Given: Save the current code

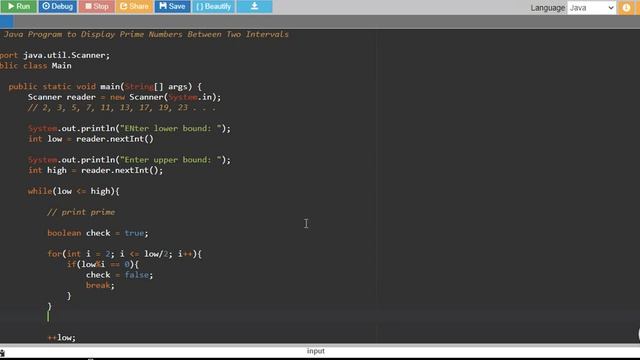Looking at the screenshot, I should (x=172, y=7).
